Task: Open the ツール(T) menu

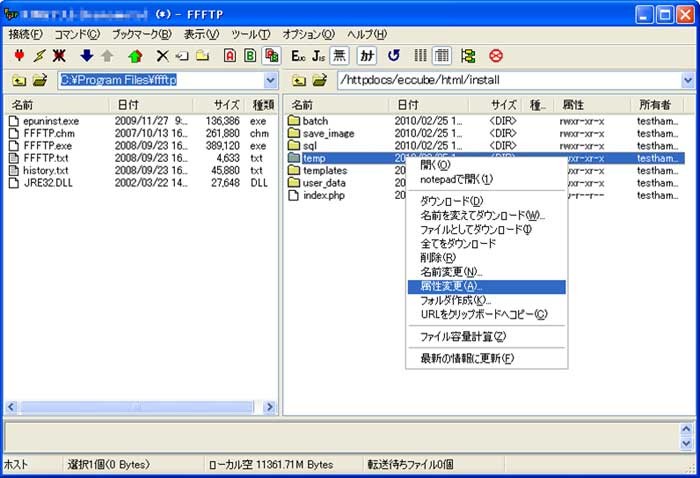Action: (x=250, y=34)
